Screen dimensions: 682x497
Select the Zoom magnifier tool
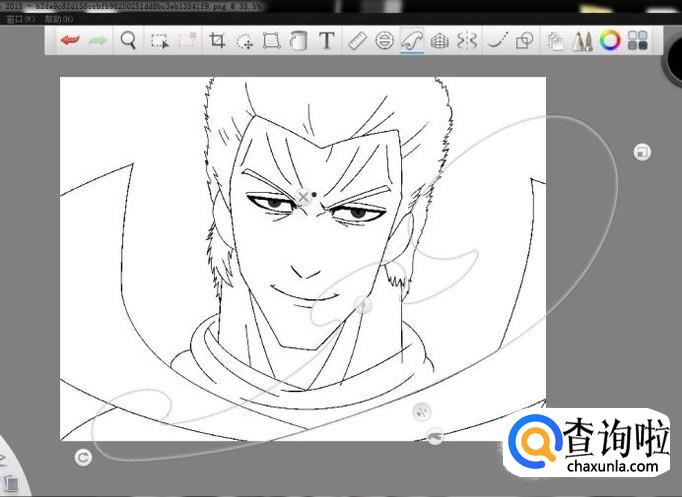(128, 41)
